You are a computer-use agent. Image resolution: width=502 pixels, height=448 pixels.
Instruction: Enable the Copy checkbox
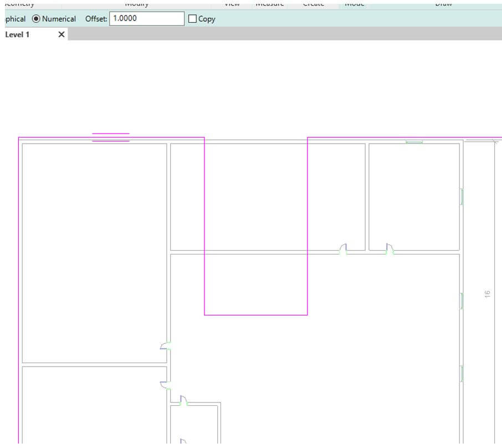click(x=192, y=19)
